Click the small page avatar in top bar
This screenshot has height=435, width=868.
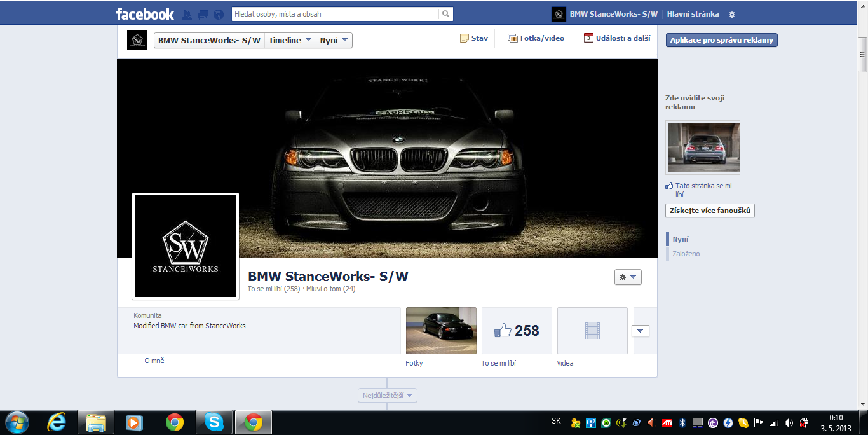[x=559, y=14]
